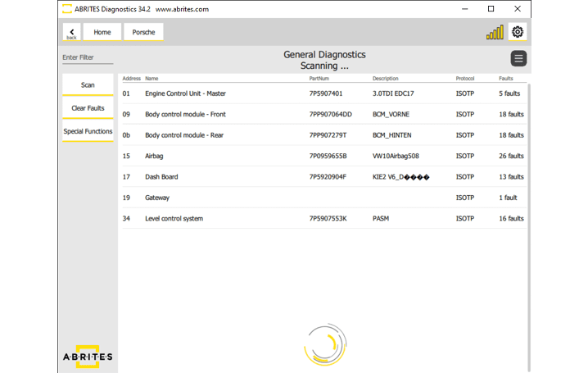Click the ABRITES logo in sidebar
The height and width of the screenshot is (373, 588).
click(x=88, y=357)
